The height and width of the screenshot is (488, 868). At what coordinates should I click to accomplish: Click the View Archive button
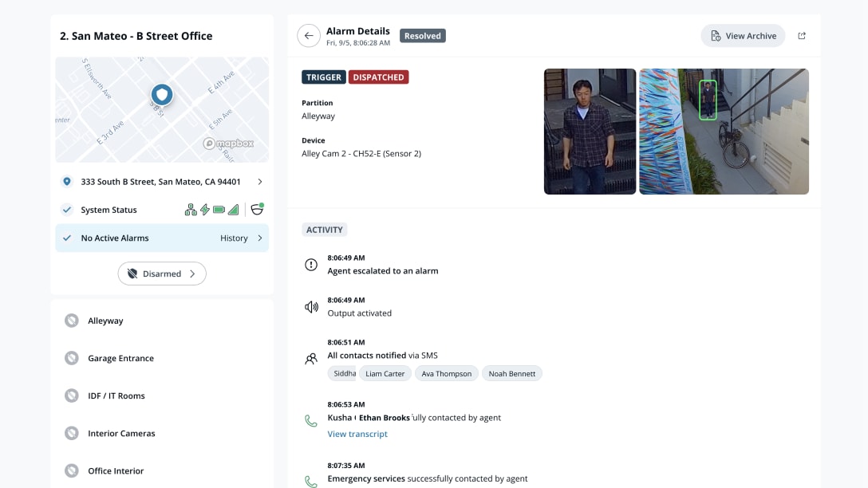[x=743, y=36]
